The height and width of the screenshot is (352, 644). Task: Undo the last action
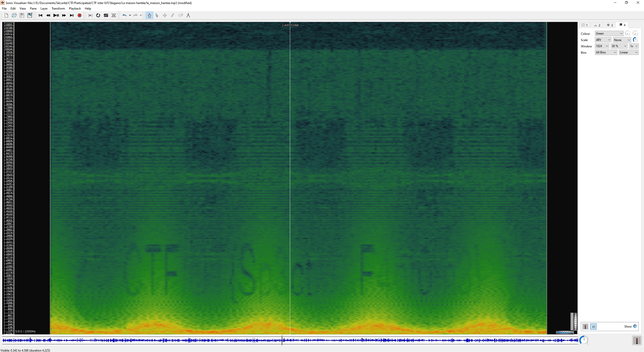pyautogui.click(x=124, y=15)
